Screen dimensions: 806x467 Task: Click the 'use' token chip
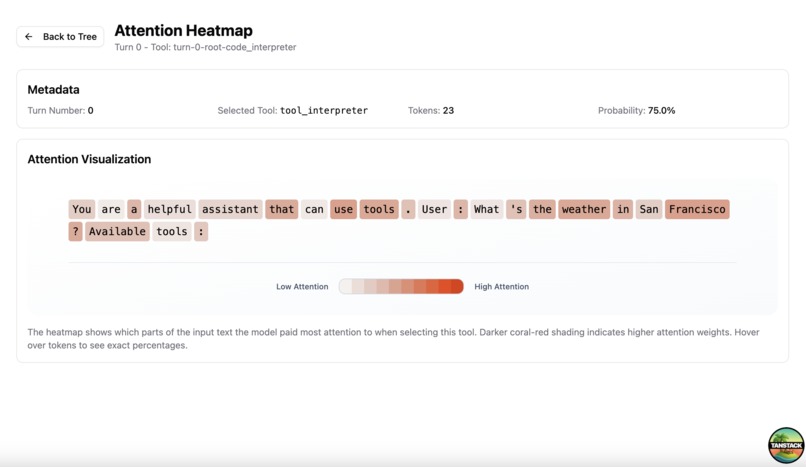(343, 209)
